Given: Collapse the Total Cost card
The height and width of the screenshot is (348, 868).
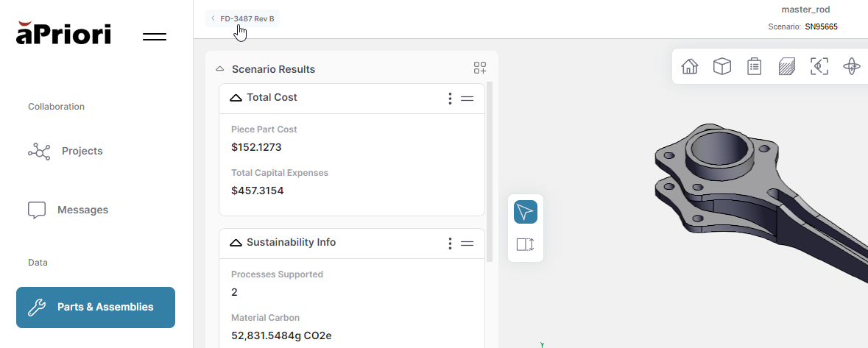Looking at the screenshot, I should 236,98.
